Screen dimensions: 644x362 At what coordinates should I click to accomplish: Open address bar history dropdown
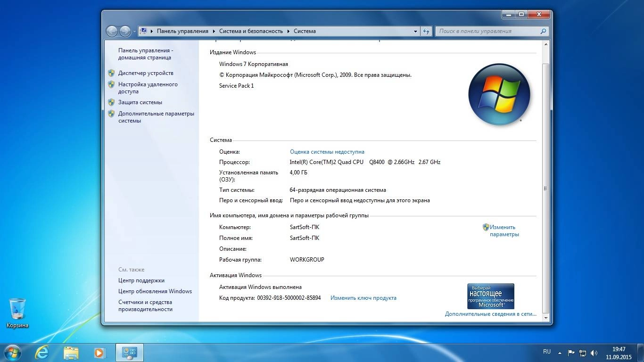[x=415, y=31]
